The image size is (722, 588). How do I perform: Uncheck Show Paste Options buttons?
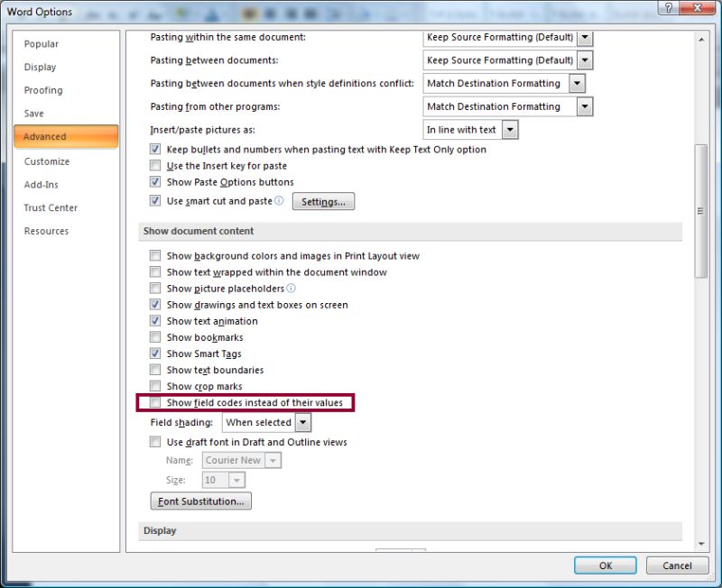coord(155,182)
